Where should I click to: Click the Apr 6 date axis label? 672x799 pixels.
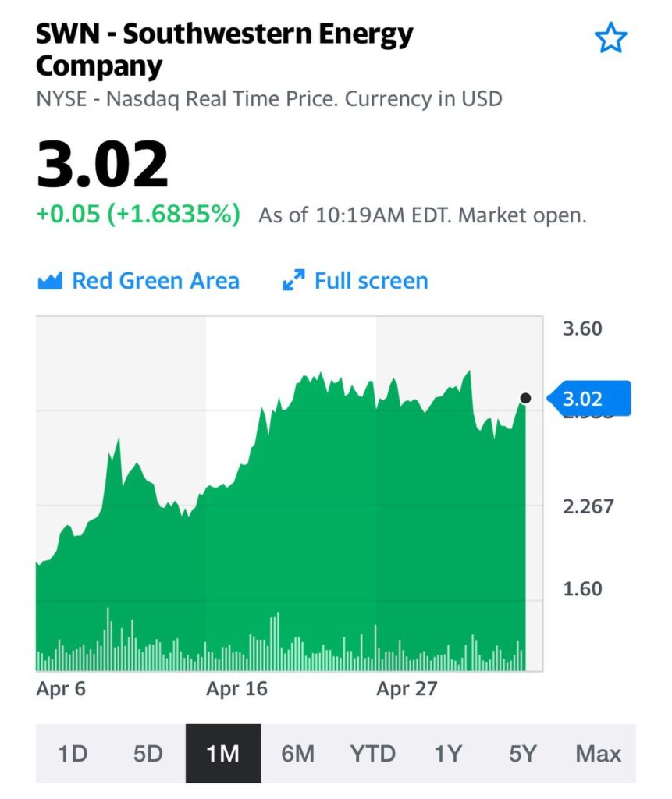[61, 689]
